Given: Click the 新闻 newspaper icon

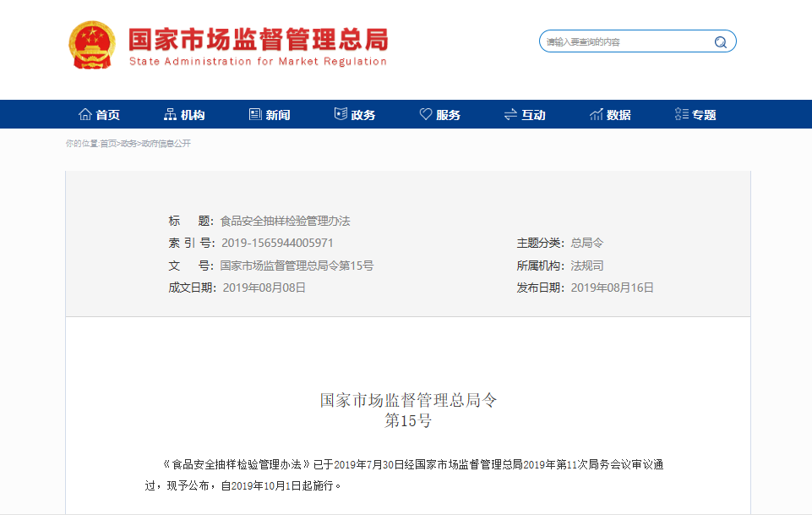Looking at the screenshot, I should pos(255,115).
